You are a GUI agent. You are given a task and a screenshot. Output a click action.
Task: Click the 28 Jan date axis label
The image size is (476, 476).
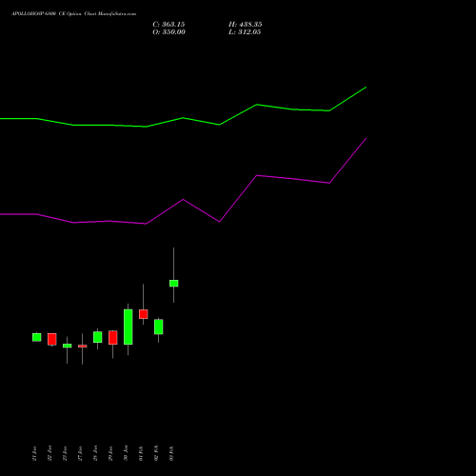point(95,453)
